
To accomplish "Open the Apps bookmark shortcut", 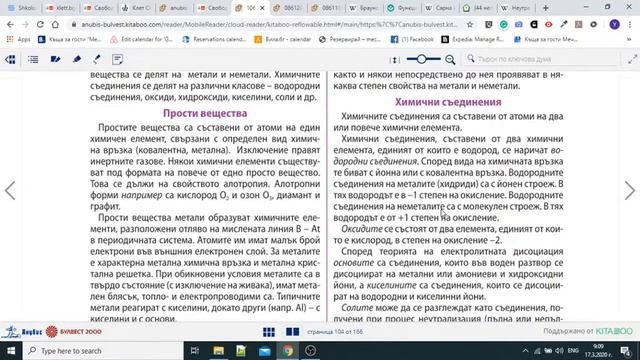I will click(19, 40).
